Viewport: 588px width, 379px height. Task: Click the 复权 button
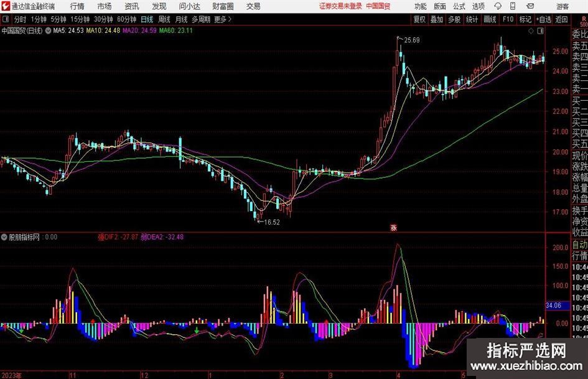click(419, 19)
